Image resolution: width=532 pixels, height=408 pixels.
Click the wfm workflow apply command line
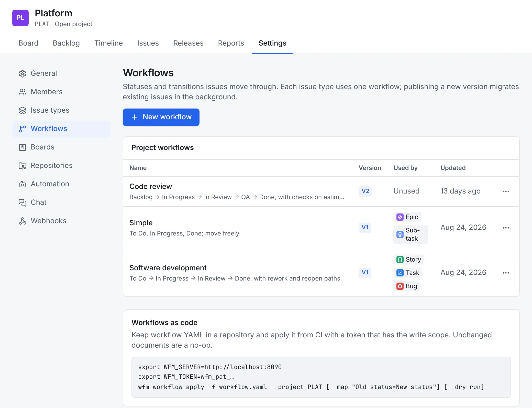[311, 387]
